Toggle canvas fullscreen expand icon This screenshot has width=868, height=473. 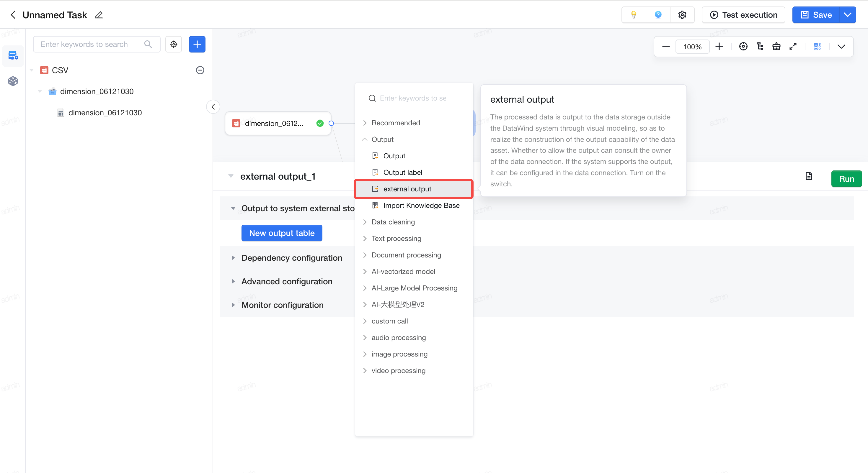pyautogui.click(x=793, y=47)
